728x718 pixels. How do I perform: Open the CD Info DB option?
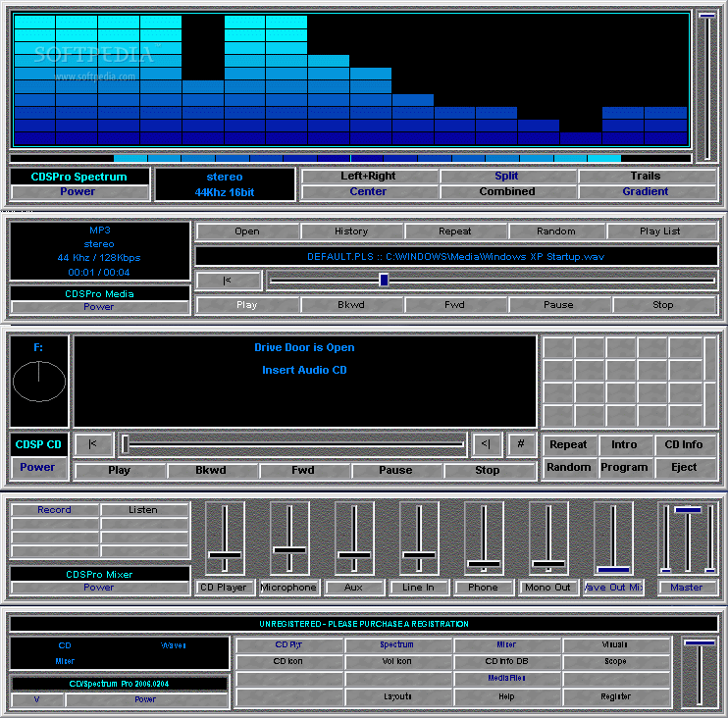pyautogui.click(x=507, y=661)
